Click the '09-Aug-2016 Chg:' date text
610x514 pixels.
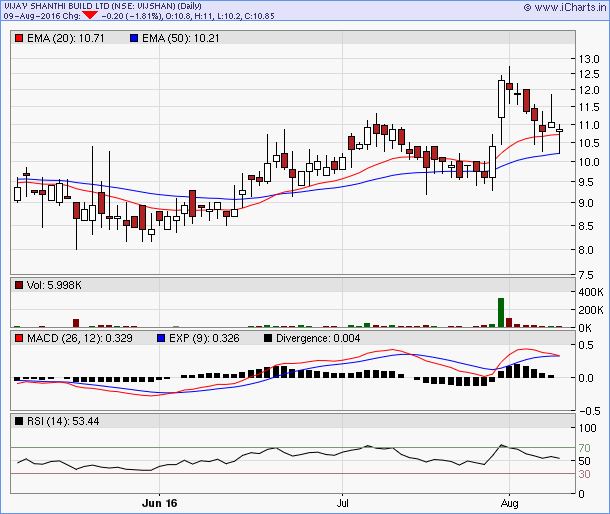pos(42,16)
